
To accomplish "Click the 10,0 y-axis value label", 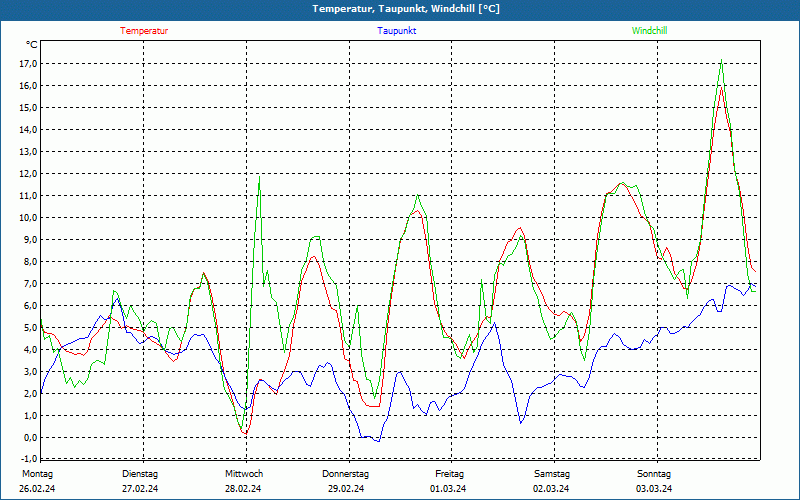I will point(28,217).
